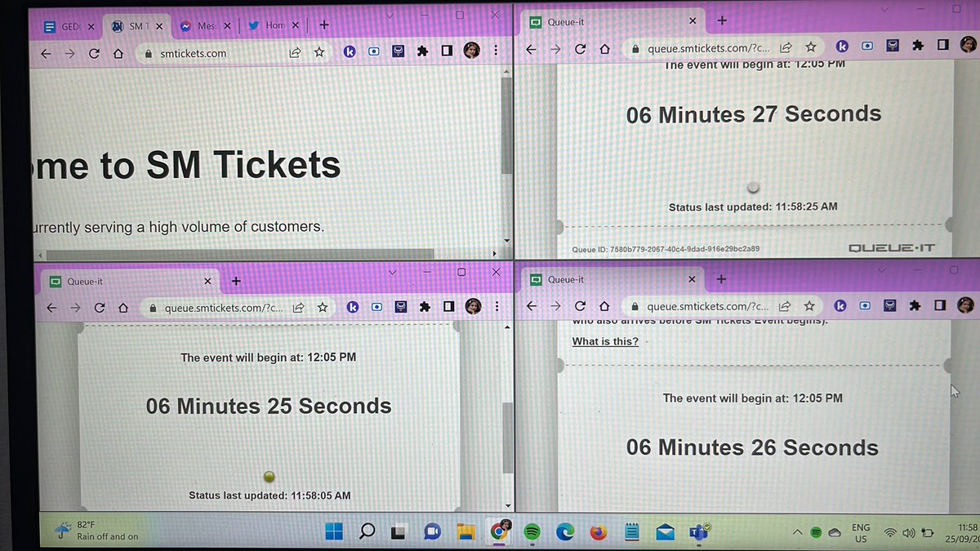Open side panel in 06 Minutes 26 Seconds window

[x=939, y=304]
